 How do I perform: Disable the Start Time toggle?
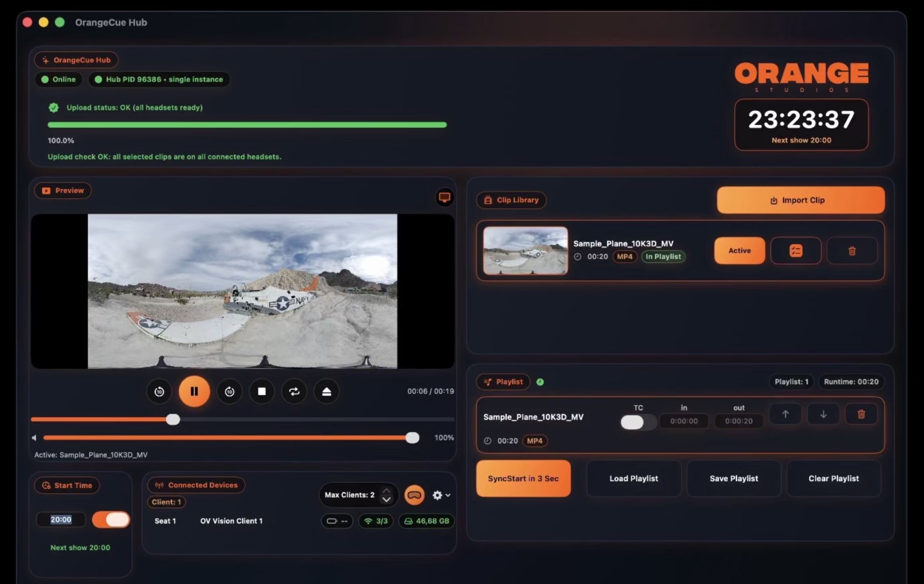pos(111,520)
